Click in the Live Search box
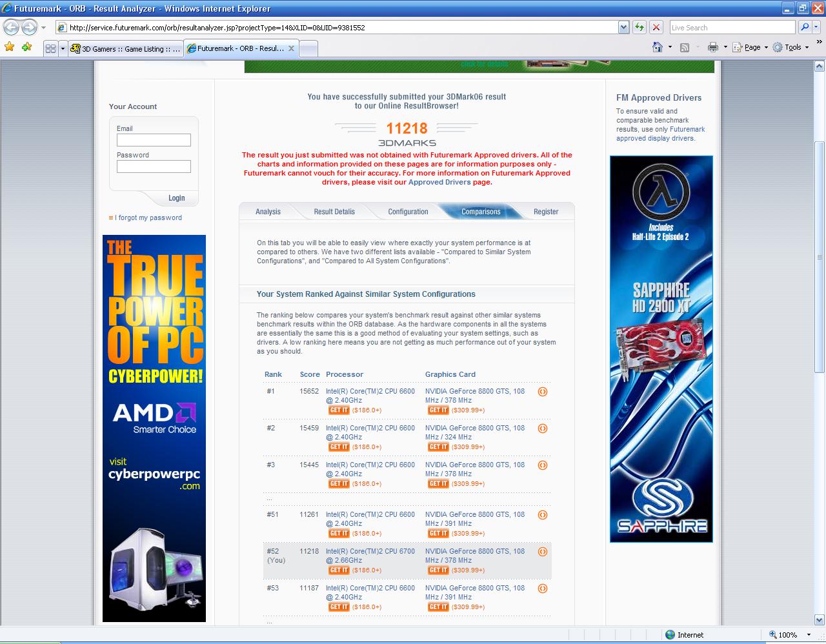This screenshot has height=644, width=826. point(732,27)
